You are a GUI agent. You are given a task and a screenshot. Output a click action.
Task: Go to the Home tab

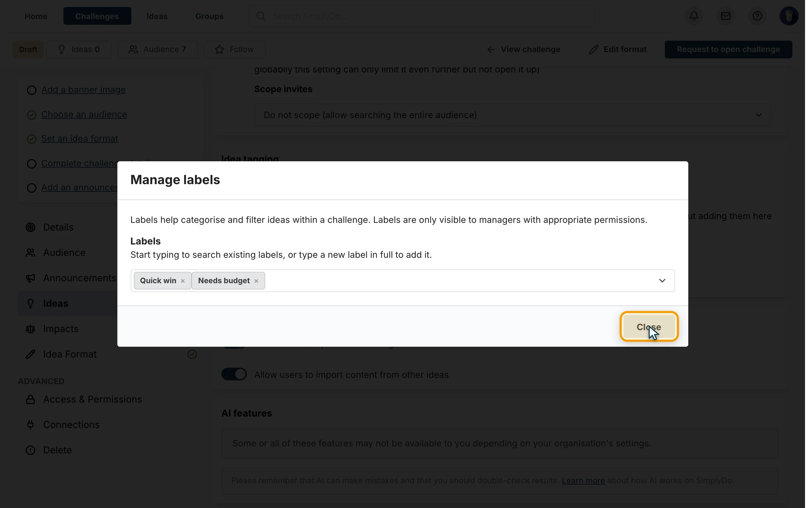click(x=36, y=16)
